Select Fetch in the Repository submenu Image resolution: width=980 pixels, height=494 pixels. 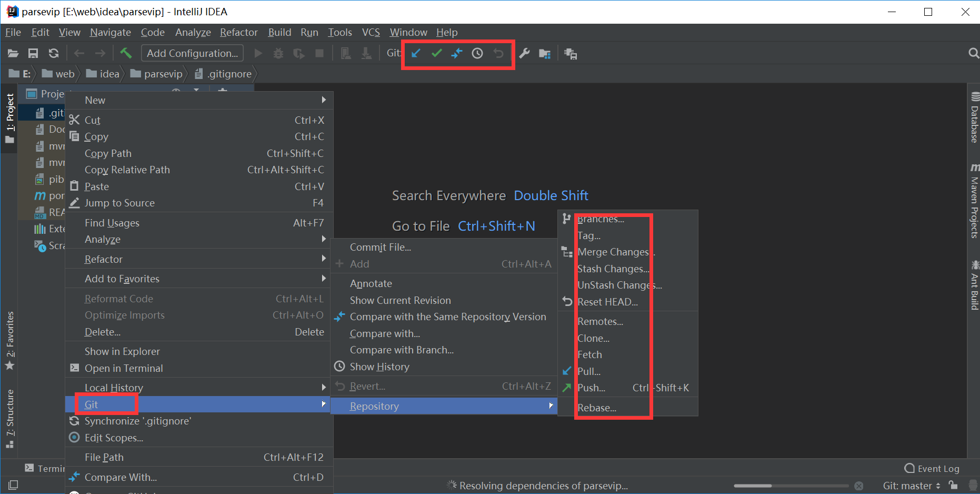point(628,354)
